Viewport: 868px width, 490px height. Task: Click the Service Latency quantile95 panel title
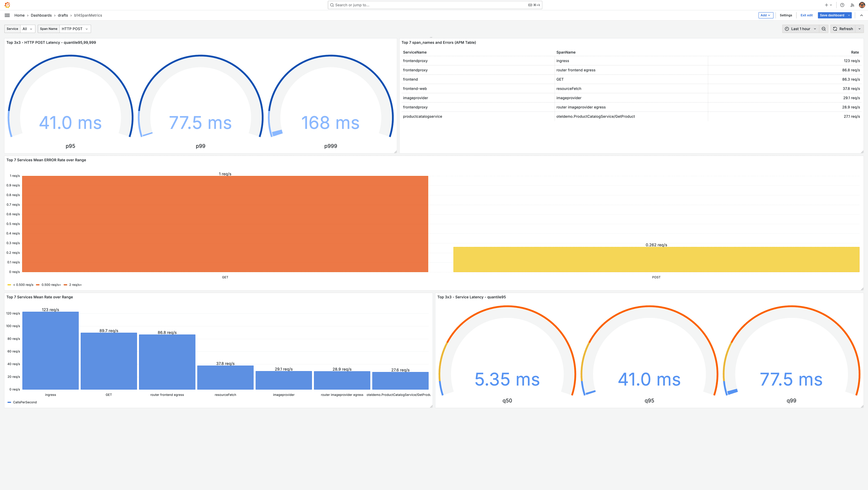tap(471, 297)
